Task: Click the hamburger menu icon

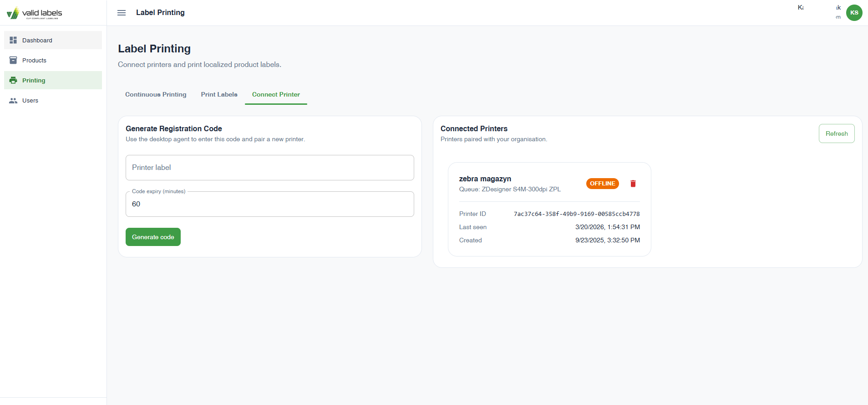Action: (122, 13)
